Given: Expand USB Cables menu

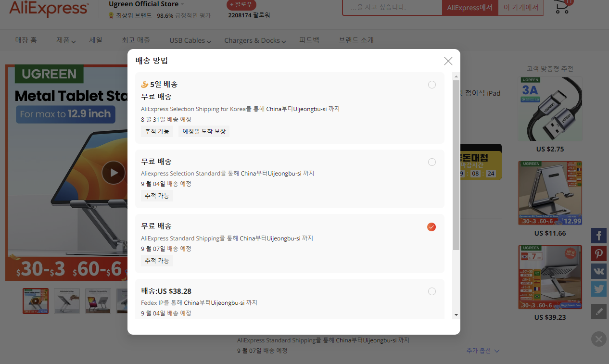Looking at the screenshot, I should pos(190,40).
